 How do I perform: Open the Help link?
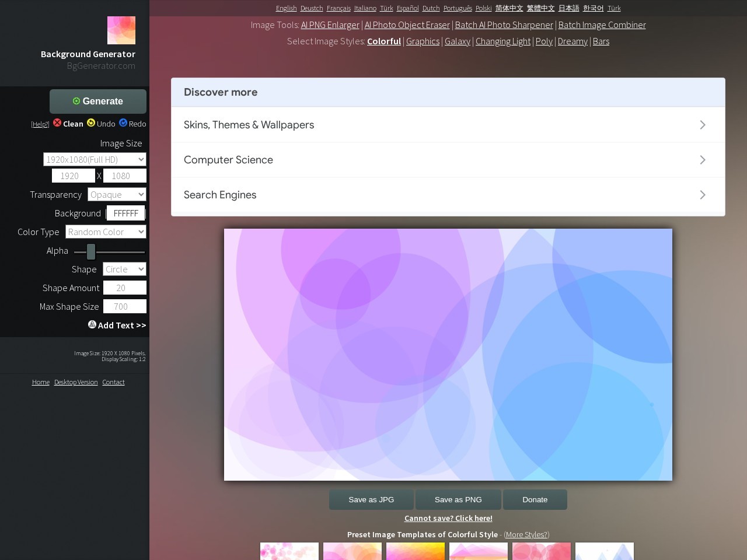pos(40,124)
